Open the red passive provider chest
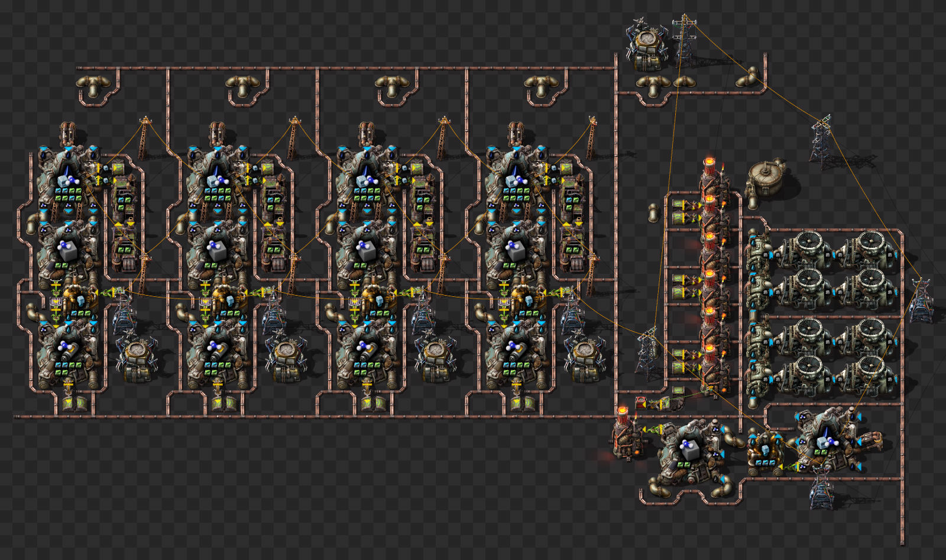This screenshot has width=946, height=560. point(640,403)
